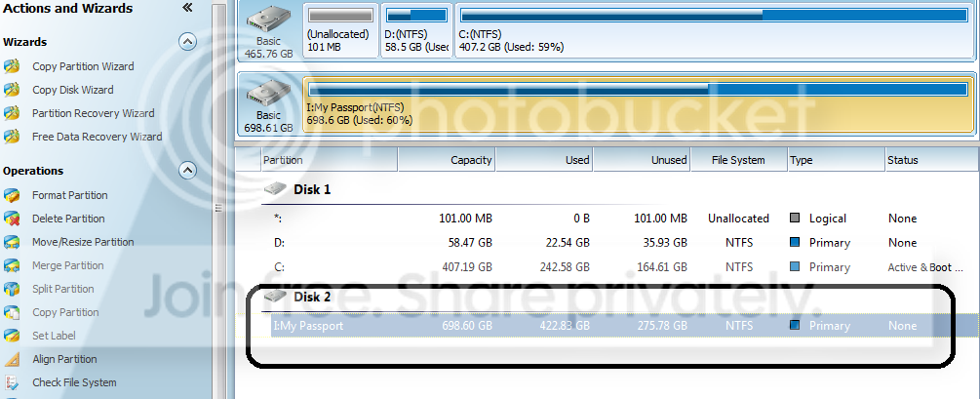Viewport: 980px width, 399px height.
Task: Choose Check File System operation
Action: pos(74,382)
